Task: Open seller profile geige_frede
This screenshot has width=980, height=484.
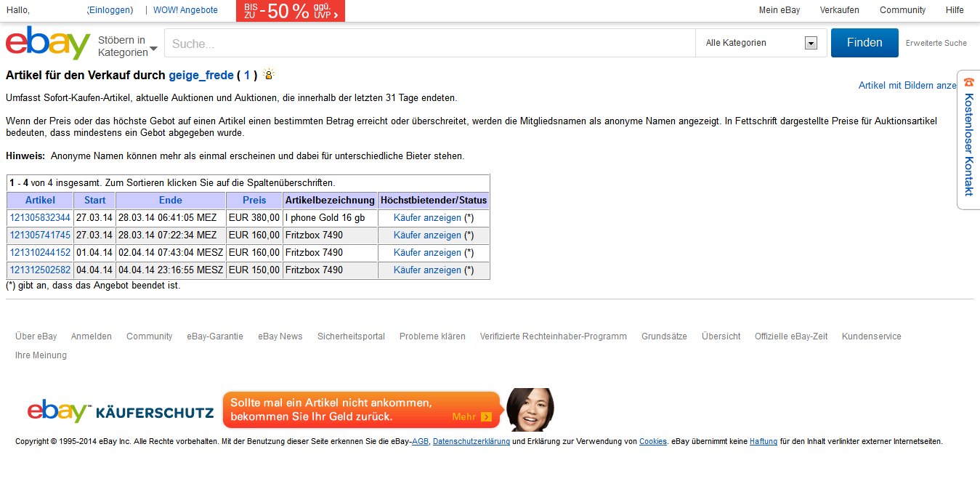Action: (201, 75)
